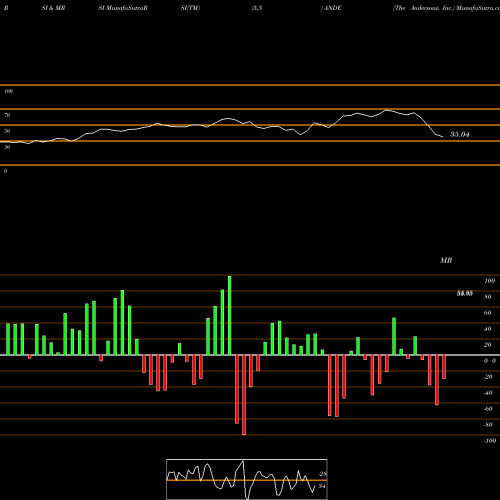Open the mini oscillator chart thumbnail
Image resolution: width=500 pixels, height=500 pixels.
[247, 479]
